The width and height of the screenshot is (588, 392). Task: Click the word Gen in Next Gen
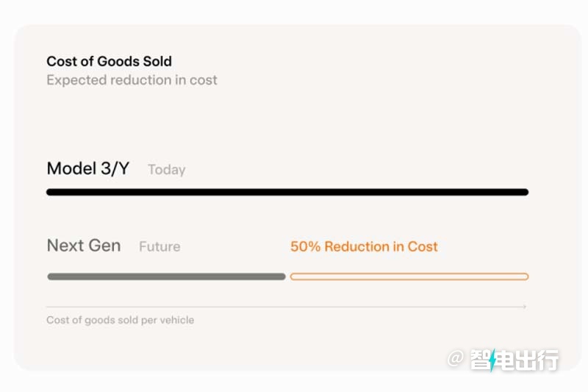coord(104,246)
